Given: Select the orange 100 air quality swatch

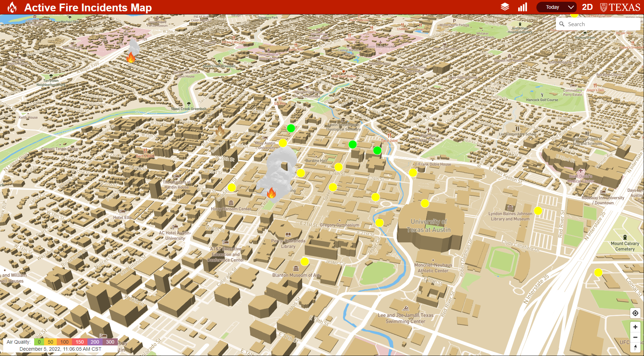Looking at the screenshot, I should click(64, 342).
